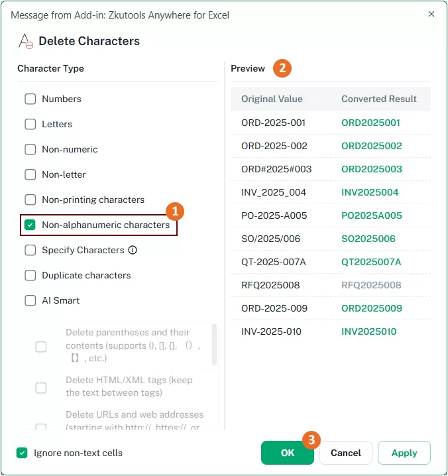
Task: Enable the AI Smart checkbox
Action: [x=30, y=300]
